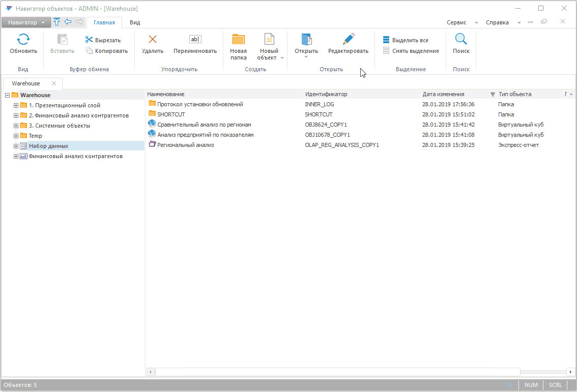This screenshot has width=577, height=392.
Task: Collapse the Warehouse root node
Action: click(x=7, y=95)
